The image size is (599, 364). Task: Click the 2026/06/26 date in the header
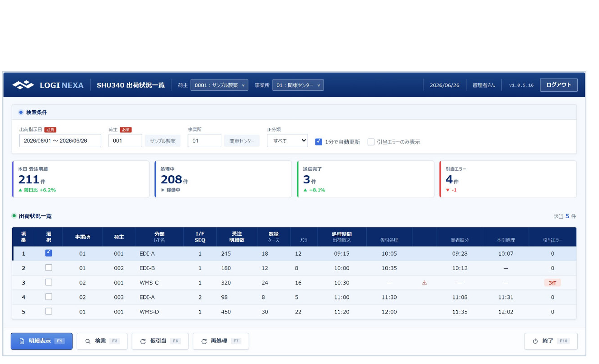click(445, 85)
